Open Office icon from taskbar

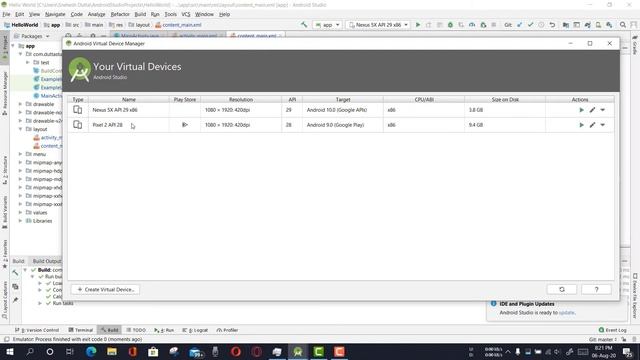[x=133, y=351]
